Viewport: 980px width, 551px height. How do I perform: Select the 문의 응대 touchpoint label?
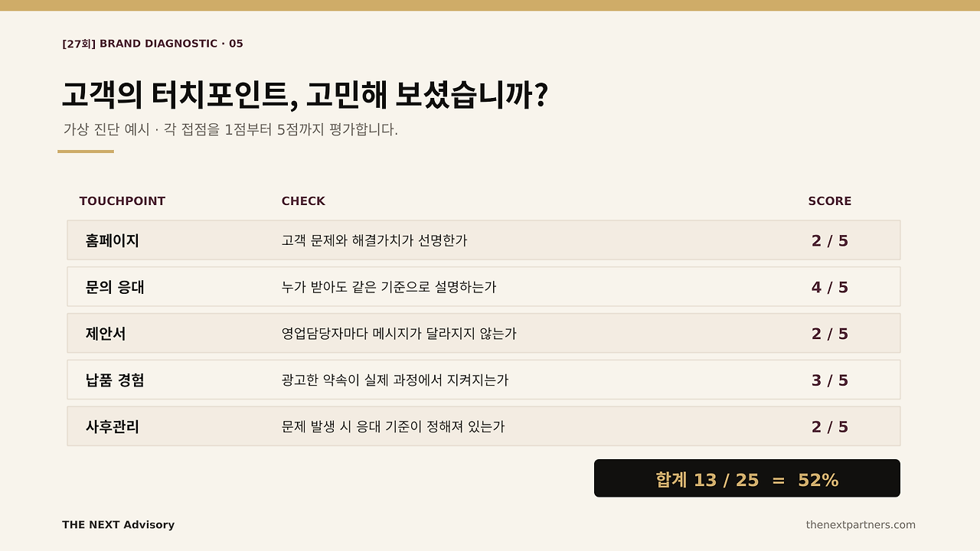click(115, 288)
